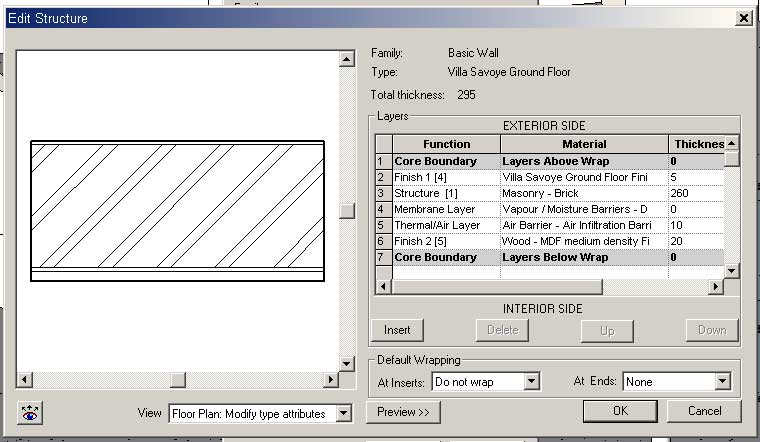Select Membrane Layer function cell

[x=446, y=209]
